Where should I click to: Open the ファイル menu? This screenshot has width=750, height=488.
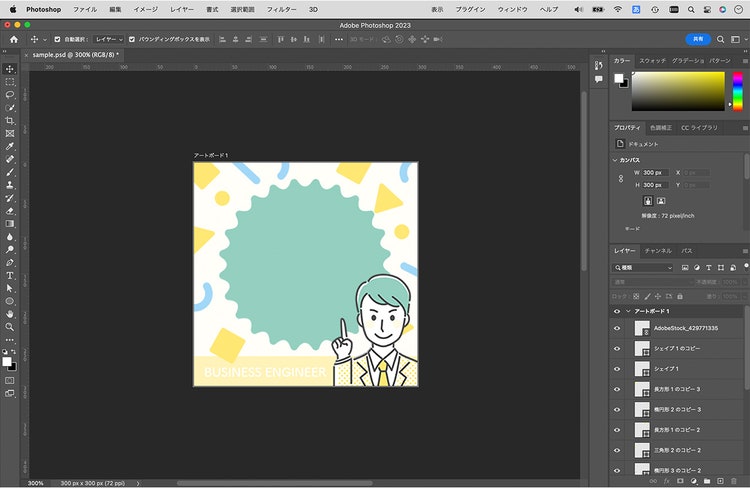85,9
